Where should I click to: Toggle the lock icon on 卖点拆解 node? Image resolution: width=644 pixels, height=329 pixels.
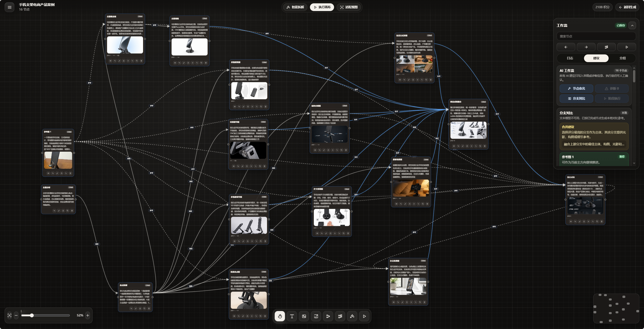tap(140, 308)
